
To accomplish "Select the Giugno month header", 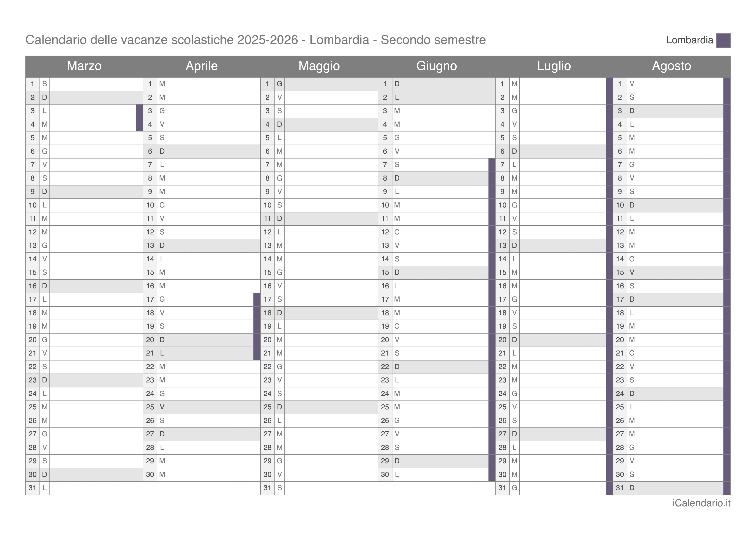I will (437, 66).
